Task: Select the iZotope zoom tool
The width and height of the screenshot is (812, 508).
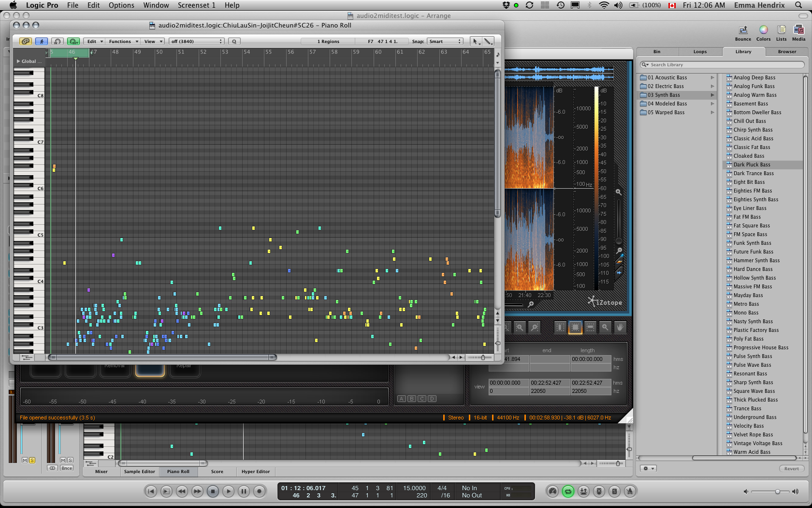Action: 605,328
